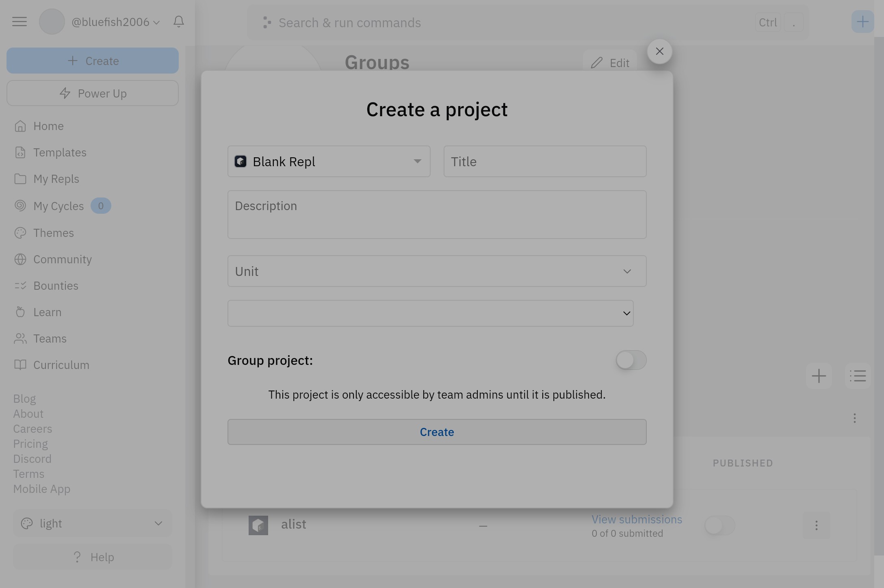The width and height of the screenshot is (884, 588).
Task: Open the light theme selector
Action: 93,523
